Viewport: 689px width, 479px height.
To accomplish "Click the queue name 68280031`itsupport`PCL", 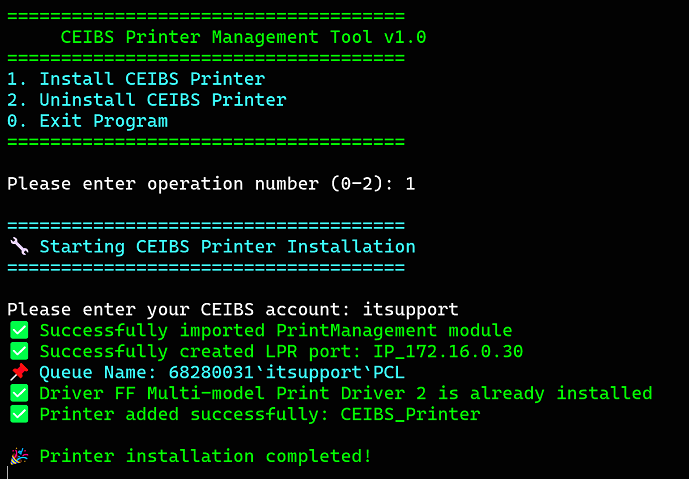I will [287, 372].
